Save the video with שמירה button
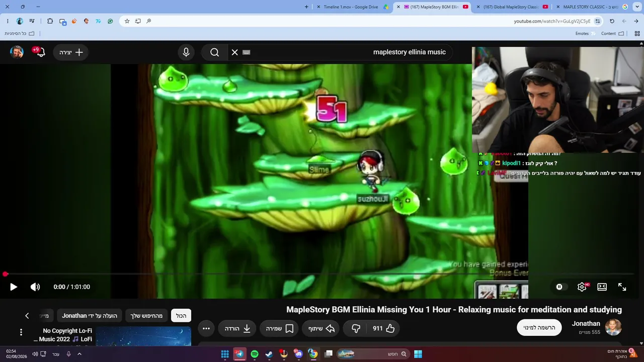Image resolution: width=644 pixels, height=362 pixels. [280, 328]
